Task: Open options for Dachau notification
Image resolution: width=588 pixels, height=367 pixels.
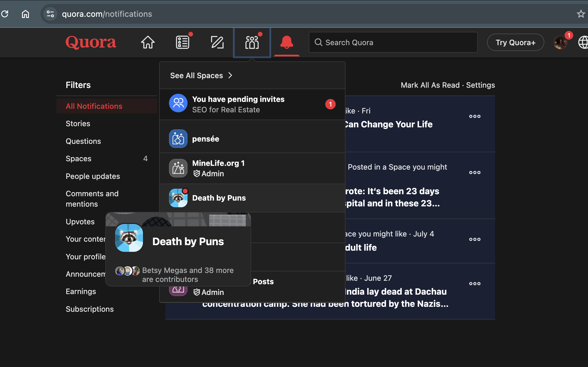Action: pos(475,284)
